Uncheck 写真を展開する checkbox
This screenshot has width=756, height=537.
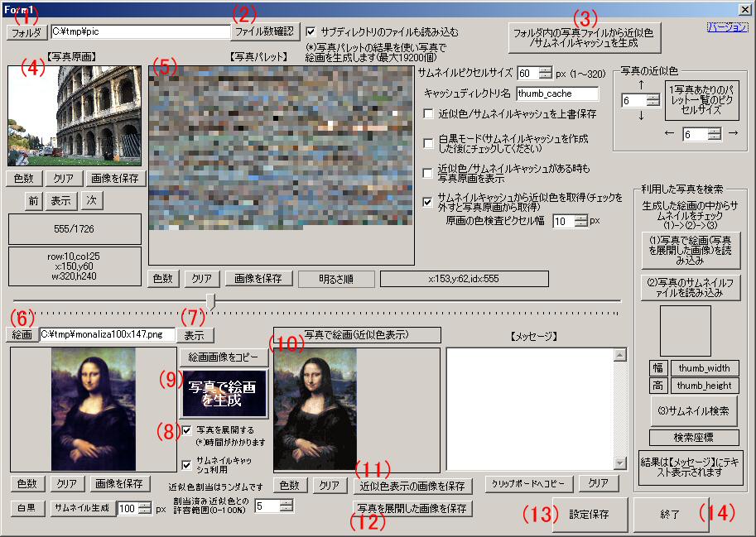point(186,430)
